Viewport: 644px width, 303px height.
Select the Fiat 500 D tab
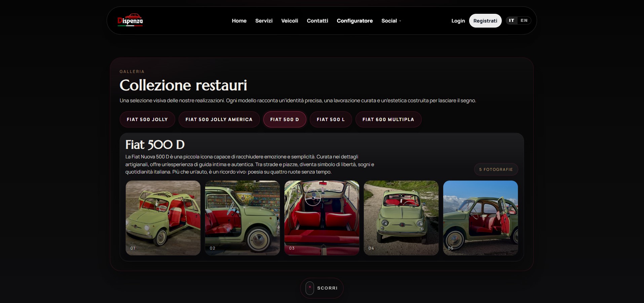click(x=285, y=119)
